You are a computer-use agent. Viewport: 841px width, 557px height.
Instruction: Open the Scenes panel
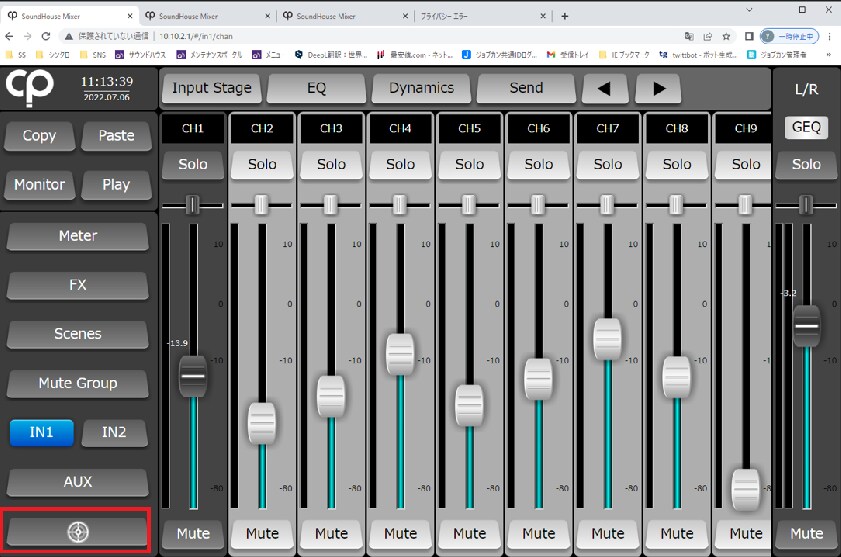tap(78, 334)
